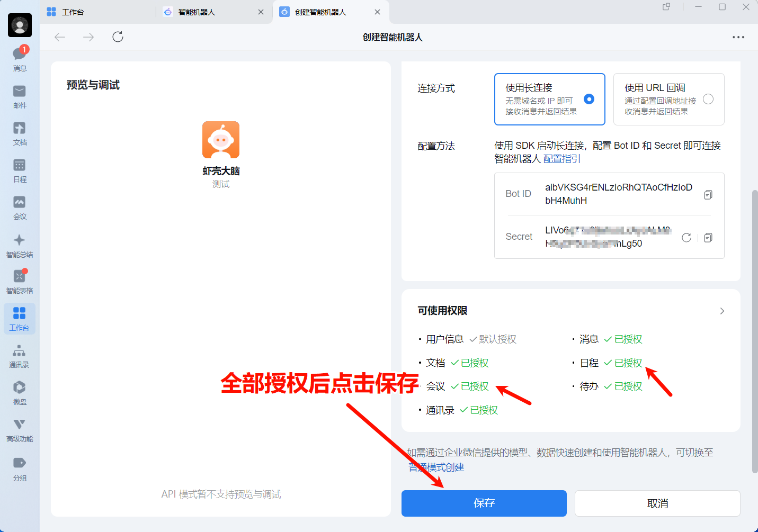Close the 创建智能机器人 tab
Screen dimensions: 758x532
[x=377, y=12]
